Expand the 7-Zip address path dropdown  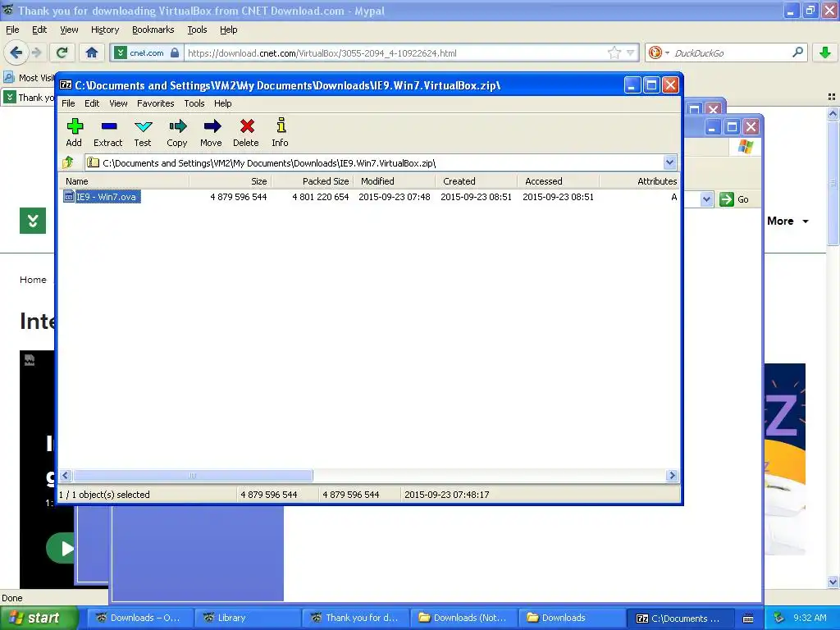(x=669, y=162)
